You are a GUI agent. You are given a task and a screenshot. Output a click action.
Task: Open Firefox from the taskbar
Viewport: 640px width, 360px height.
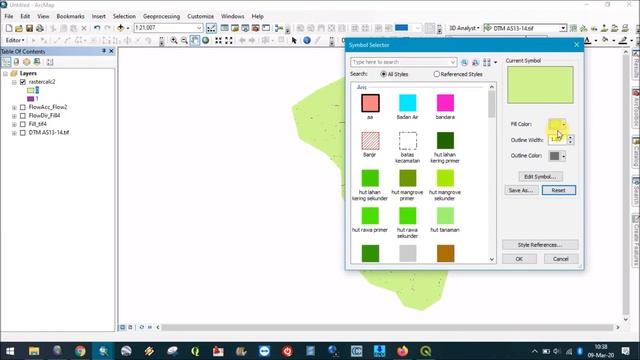(x=402, y=351)
